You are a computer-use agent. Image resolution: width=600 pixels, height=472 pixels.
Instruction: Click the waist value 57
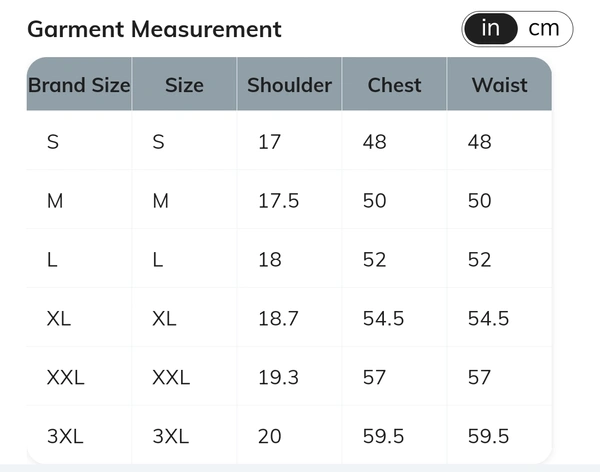[479, 377]
